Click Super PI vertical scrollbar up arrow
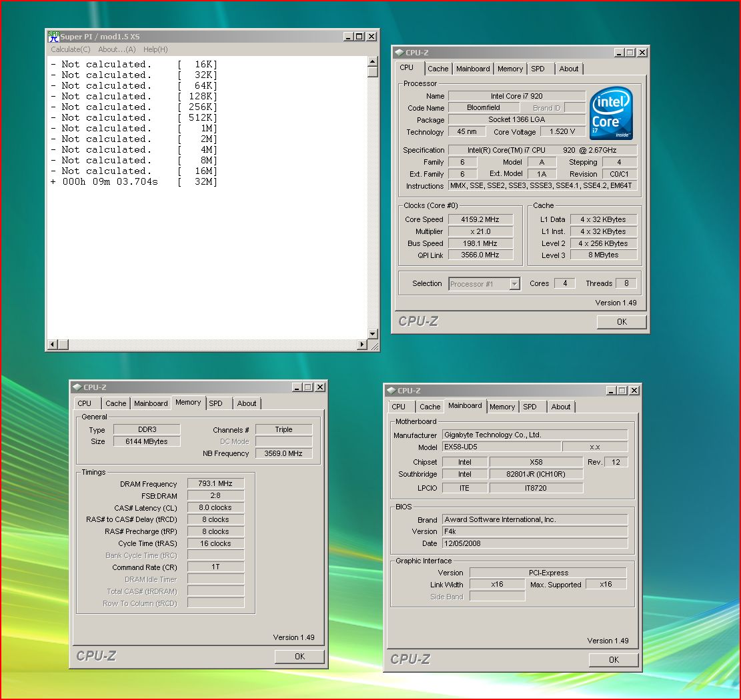 372,61
